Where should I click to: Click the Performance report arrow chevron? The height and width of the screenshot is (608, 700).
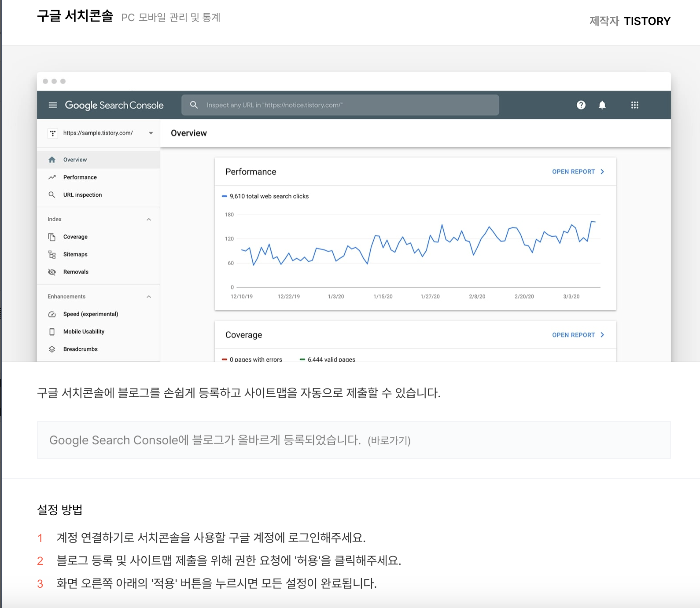[x=602, y=172]
